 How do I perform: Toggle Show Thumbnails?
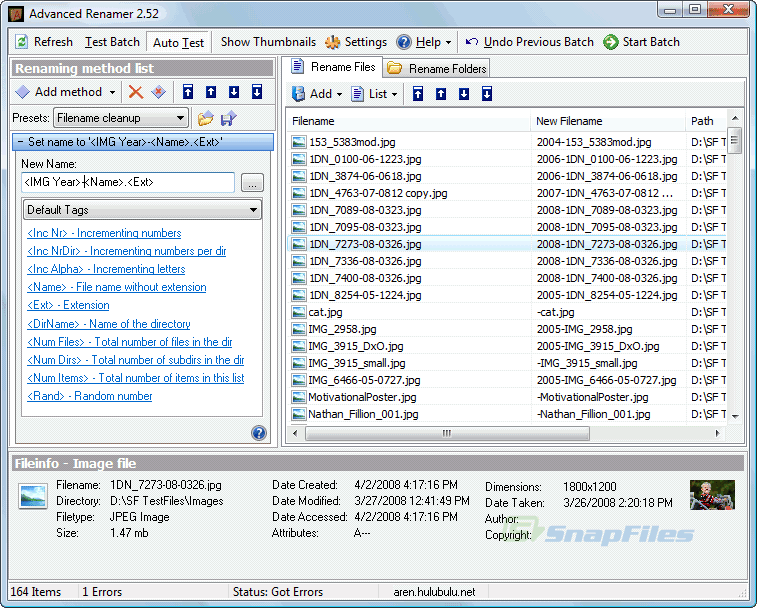tap(268, 42)
